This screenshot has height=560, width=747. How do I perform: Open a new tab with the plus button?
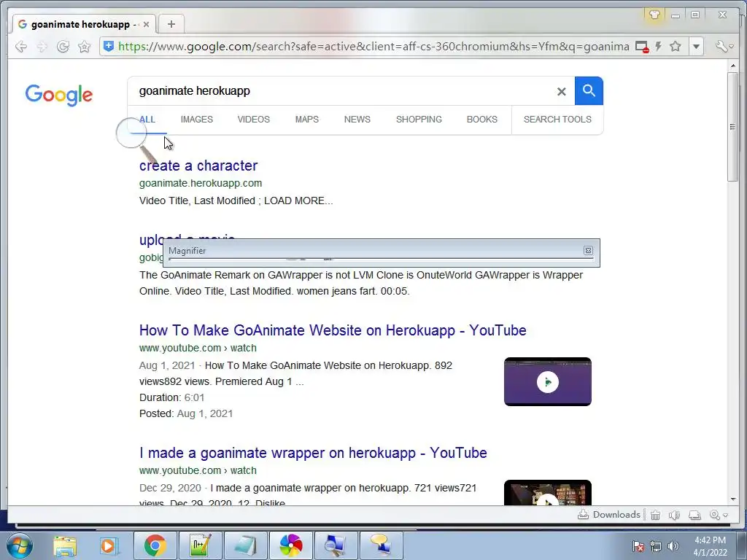(x=171, y=24)
